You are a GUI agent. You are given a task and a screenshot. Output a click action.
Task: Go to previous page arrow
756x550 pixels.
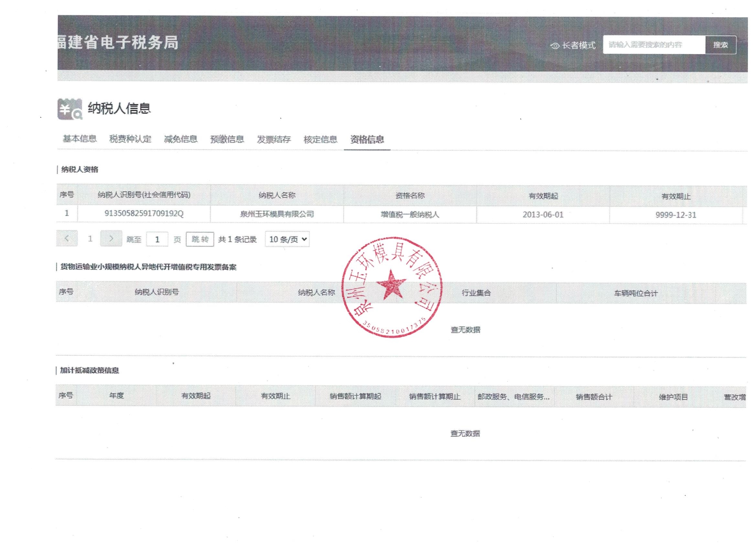tap(67, 238)
